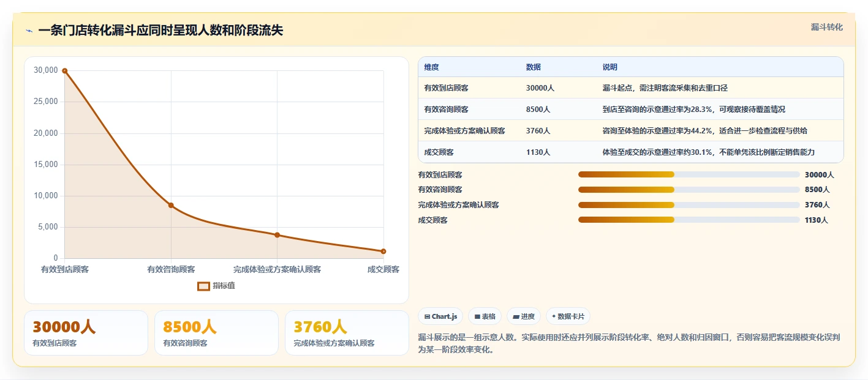
Task: Click the chart point for 有效到店顾客
Action: (64, 71)
